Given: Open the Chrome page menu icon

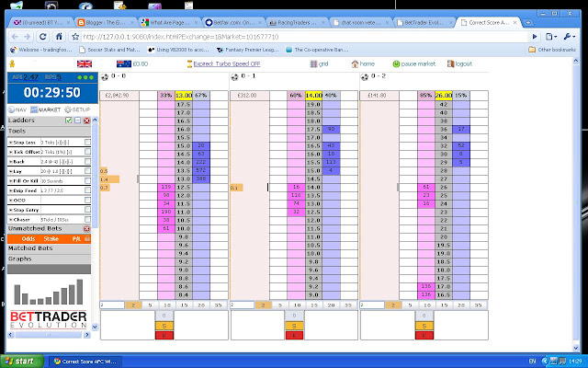Looking at the screenshot, I should coord(551,37).
